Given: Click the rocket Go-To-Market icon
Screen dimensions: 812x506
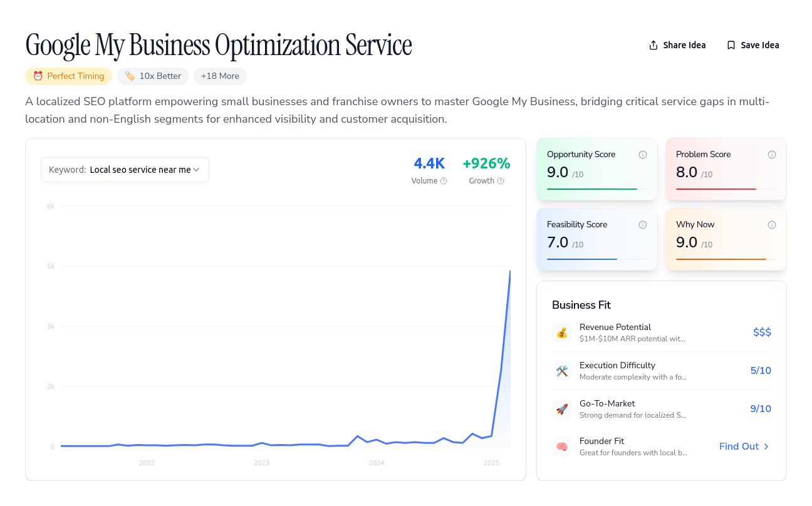Looking at the screenshot, I should [562, 409].
